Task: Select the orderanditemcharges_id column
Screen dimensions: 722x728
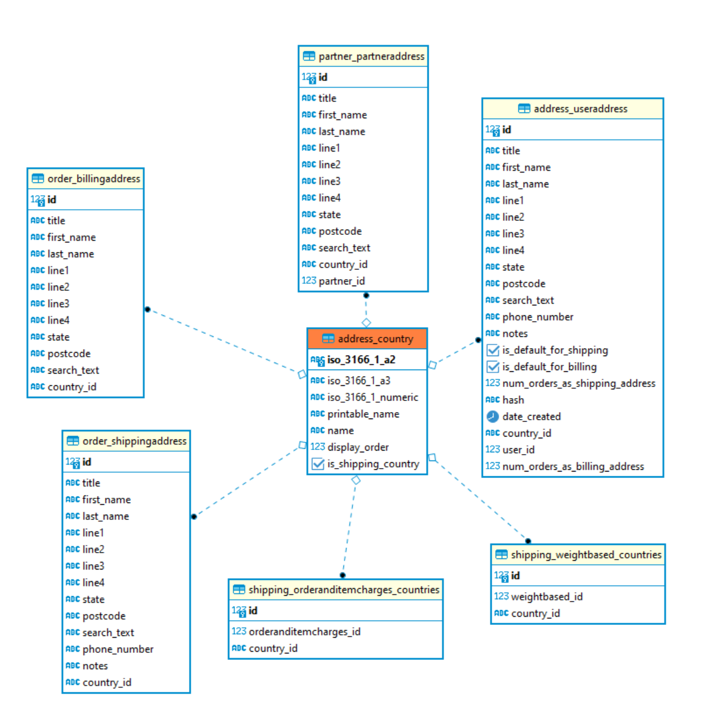Action: tap(304, 631)
